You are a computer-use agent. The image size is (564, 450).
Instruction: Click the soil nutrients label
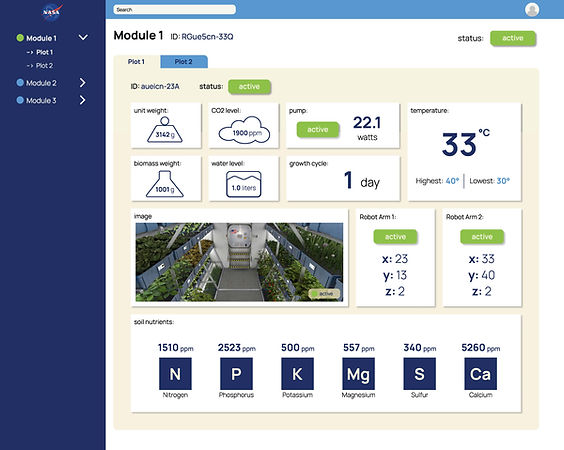pos(154,322)
